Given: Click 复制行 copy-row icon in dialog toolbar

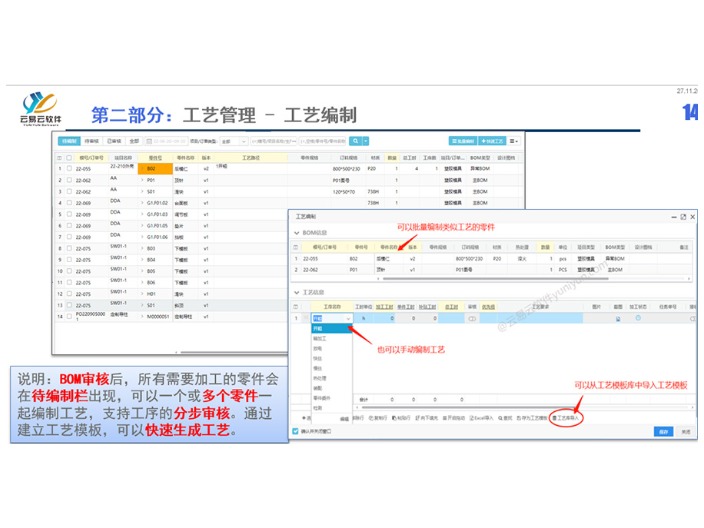Looking at the screenshot, I should click(371, 418).
